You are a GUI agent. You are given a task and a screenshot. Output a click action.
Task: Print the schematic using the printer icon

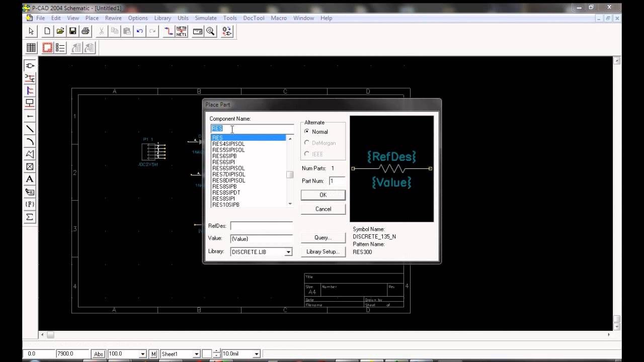85,31
